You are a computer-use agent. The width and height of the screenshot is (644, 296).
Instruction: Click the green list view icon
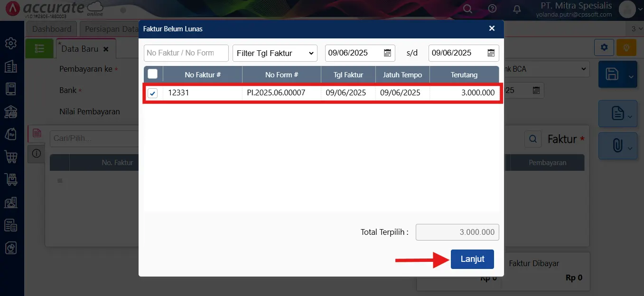point(39,49)
